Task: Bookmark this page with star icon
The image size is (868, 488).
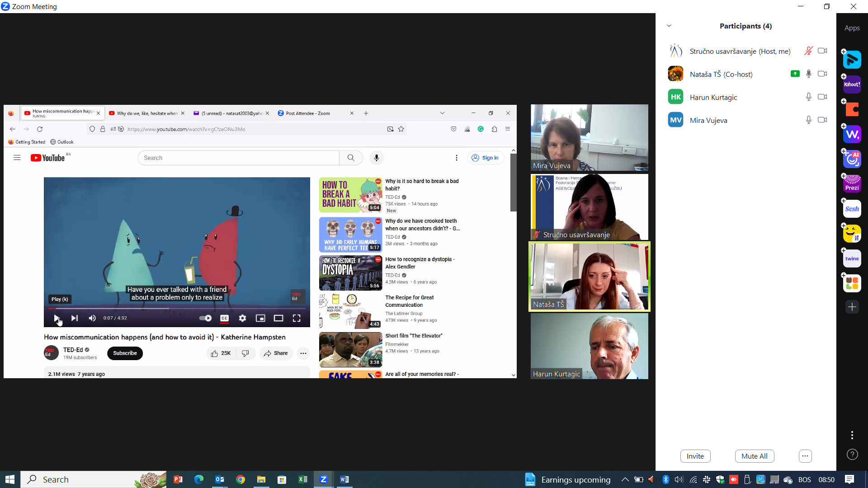Action: [x=401, y=129]
